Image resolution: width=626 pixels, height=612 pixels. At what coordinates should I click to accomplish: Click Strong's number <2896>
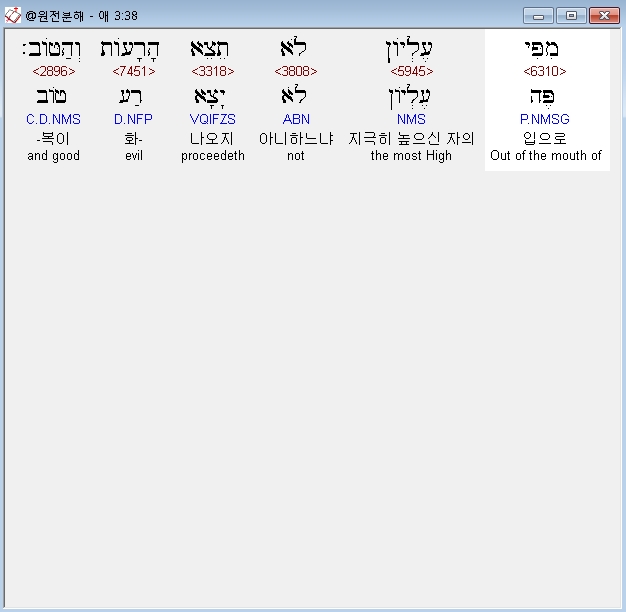(x=54, y=71)
